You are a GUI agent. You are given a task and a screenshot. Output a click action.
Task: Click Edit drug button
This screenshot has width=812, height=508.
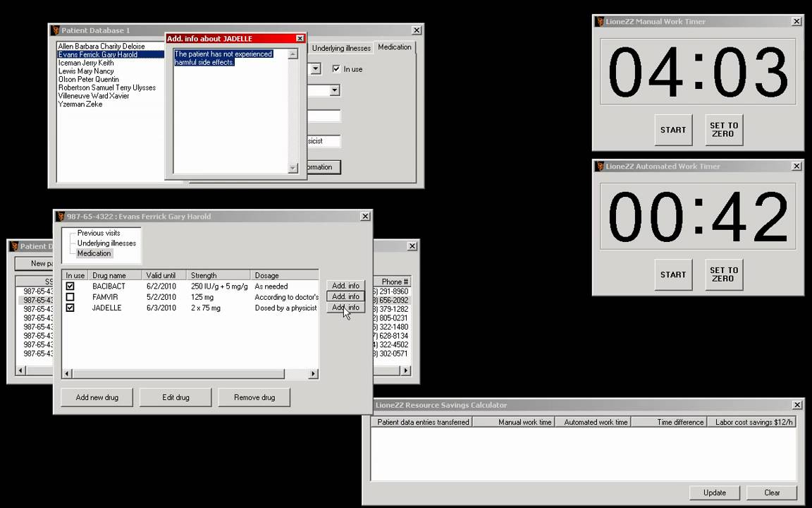pyautogui.click(x=176, y=398)
